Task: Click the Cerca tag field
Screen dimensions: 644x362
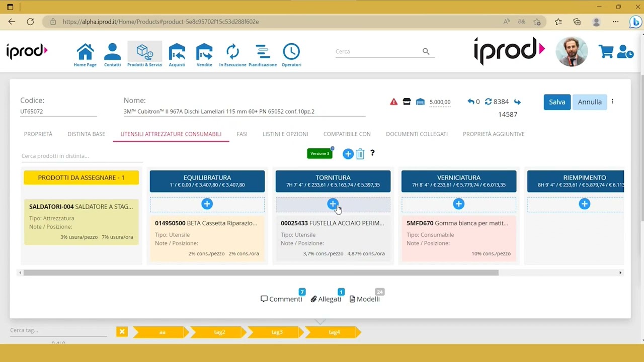Action: 58,330
